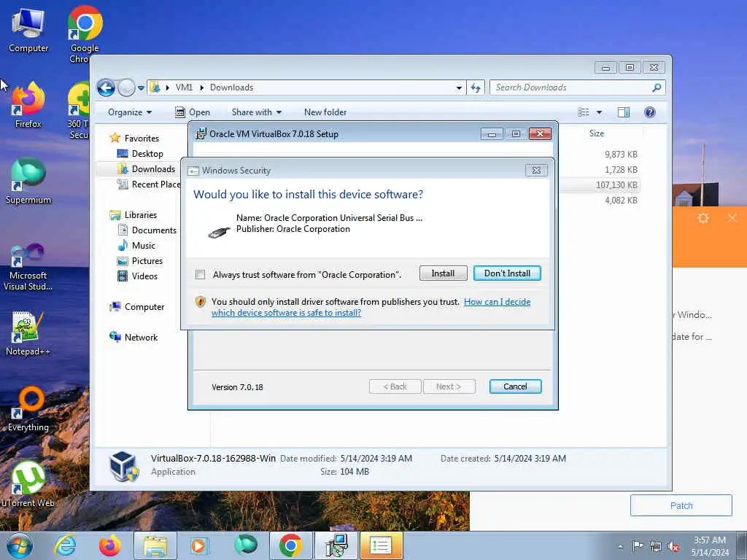Show hidden tray icons arrow
The width and height of the screenshot is (747, 560).
620,546
